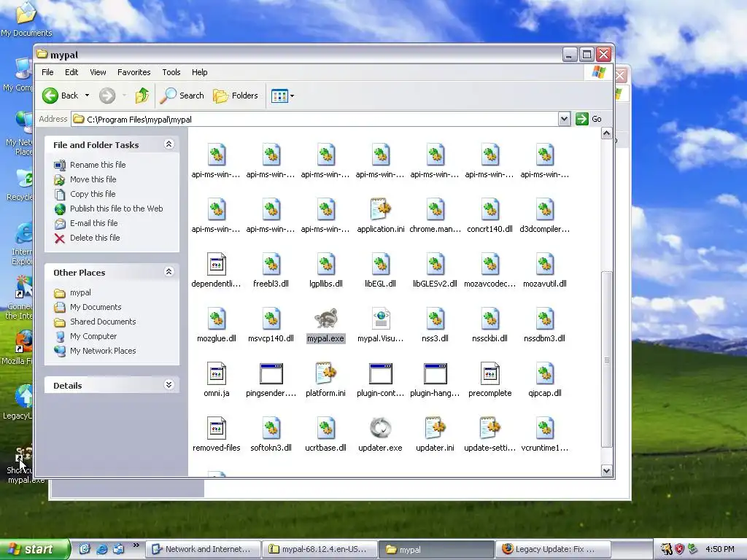Switch to mypal-68.12.4 taskbar button

pyautogui.click(x=320, y=549)
